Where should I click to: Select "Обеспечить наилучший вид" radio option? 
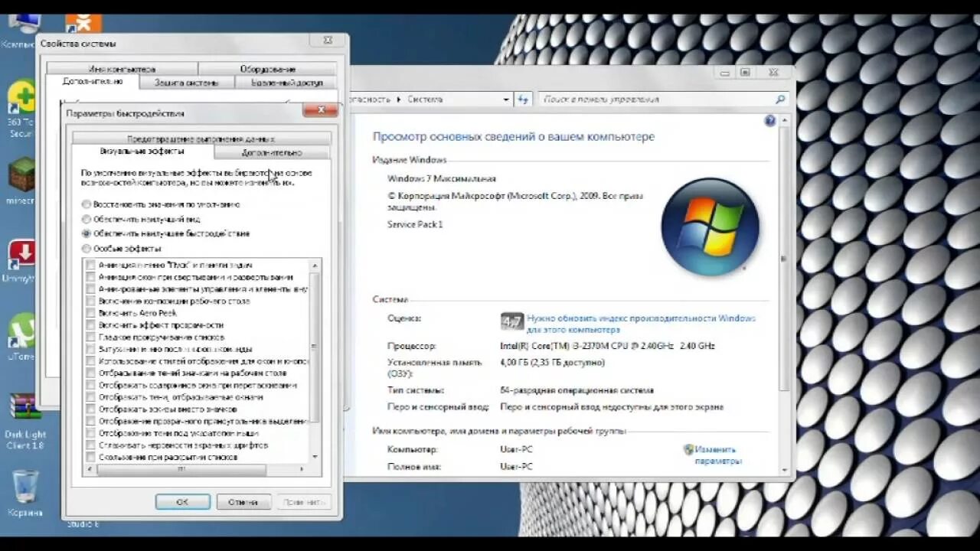[87, 220]
